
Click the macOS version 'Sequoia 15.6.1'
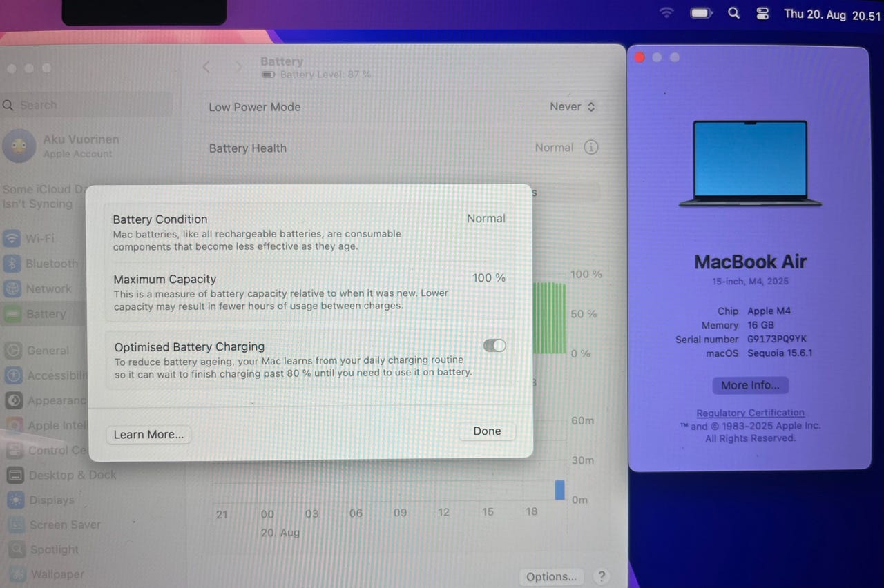[780, 353]
